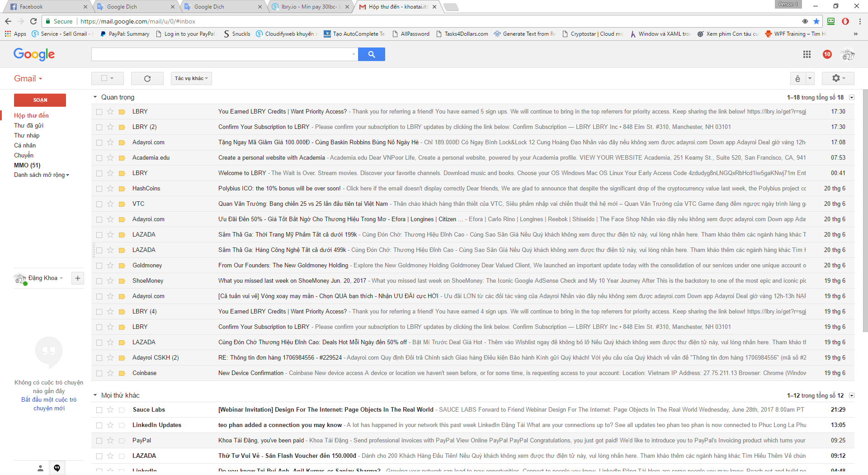The width and height of the screenshot is (868, 475).
Task: Open the settings gear menu
Action: pyautogui.click(x=838, y=78)
